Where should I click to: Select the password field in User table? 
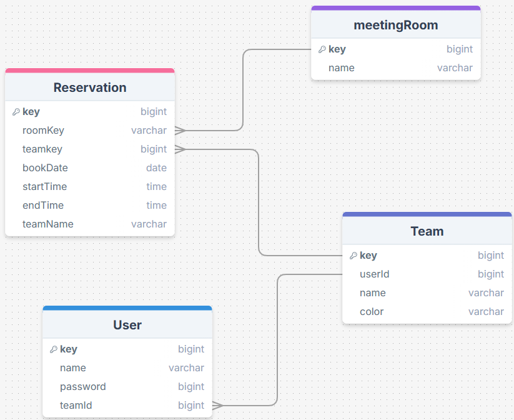point(127,386)
